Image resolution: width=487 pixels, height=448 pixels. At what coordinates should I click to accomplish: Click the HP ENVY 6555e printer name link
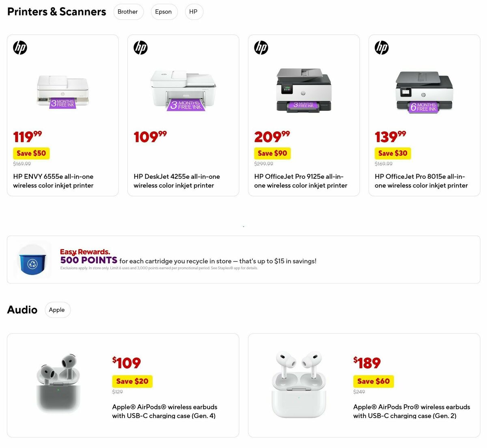pos(53,181)
